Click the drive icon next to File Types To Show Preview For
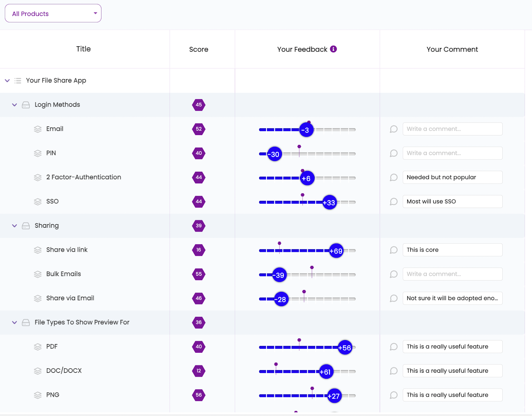This screenshot has height=419, width=532. pos(26,322)
